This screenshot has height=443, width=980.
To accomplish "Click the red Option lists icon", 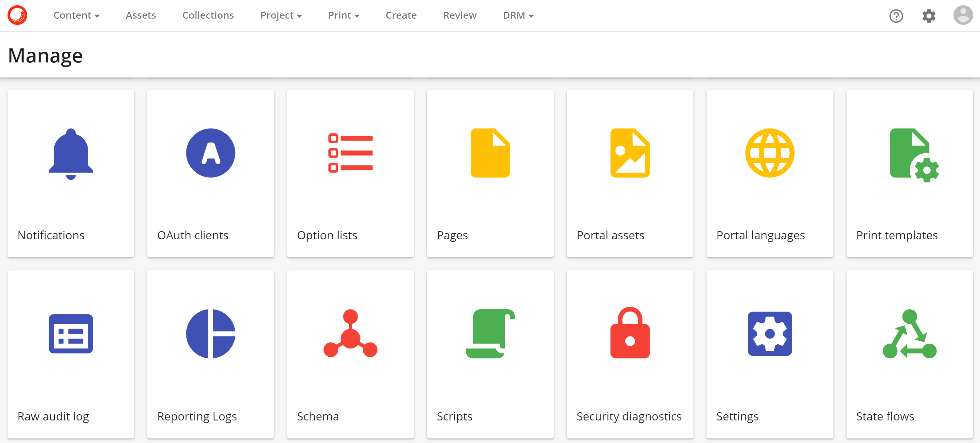I will pyautogui.click(x=350, y=153).
